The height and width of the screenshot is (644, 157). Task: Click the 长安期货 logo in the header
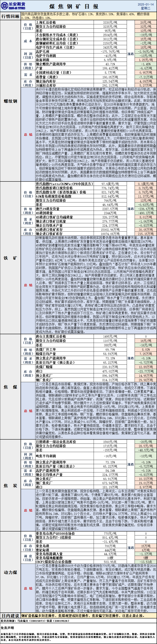[x=13, y=6]
